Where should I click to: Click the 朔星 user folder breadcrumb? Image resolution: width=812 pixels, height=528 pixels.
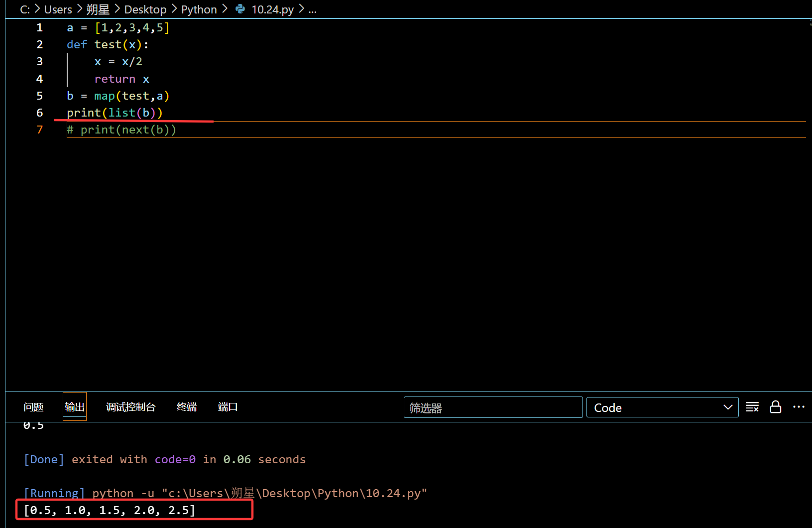pos(98,9)
